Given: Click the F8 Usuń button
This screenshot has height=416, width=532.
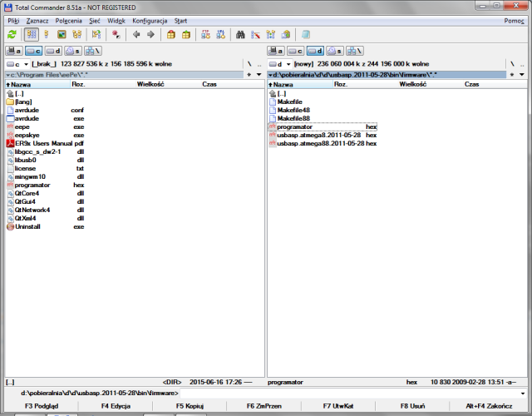Looking at the screenshot, I should pos(412,406).
